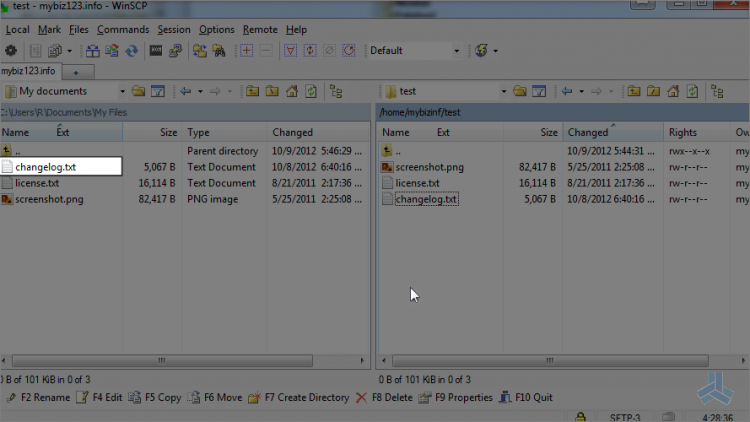Click the Find Files binoculars icon
This screenshot has width=750, height=422.
tap(219, 50)
